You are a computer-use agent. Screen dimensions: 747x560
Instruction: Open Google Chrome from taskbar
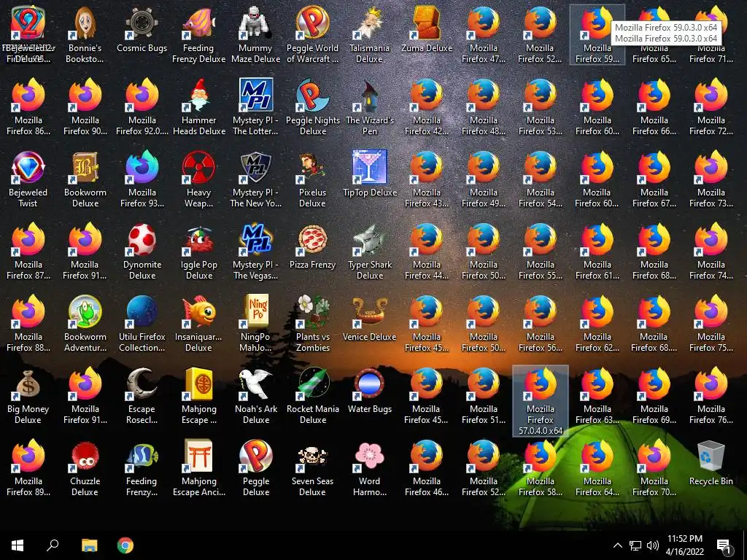125,545
